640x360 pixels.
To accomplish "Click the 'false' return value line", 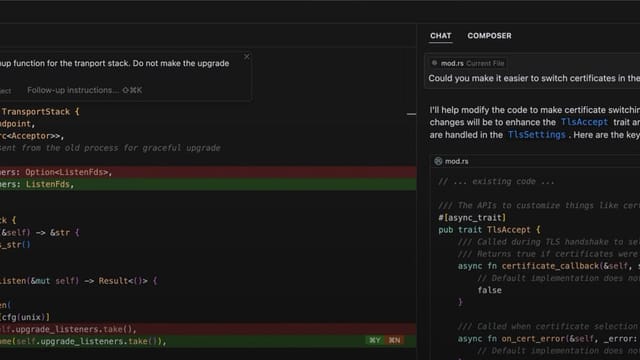I will [489, 290].
